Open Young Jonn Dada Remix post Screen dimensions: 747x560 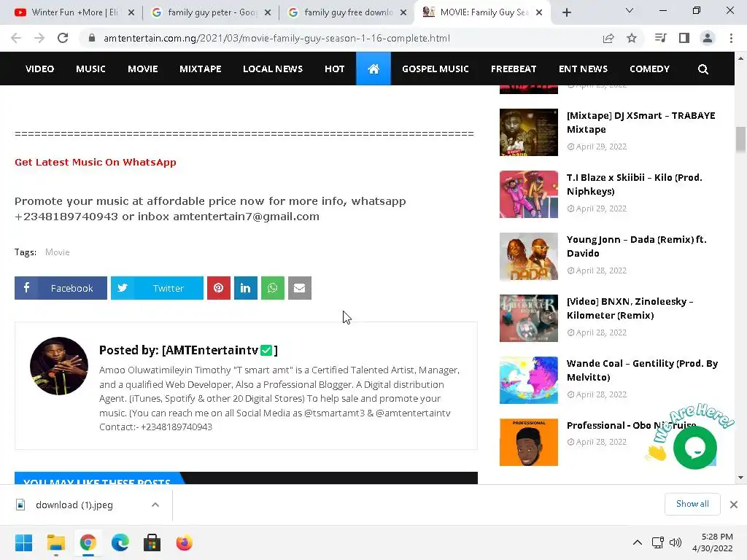636,246
